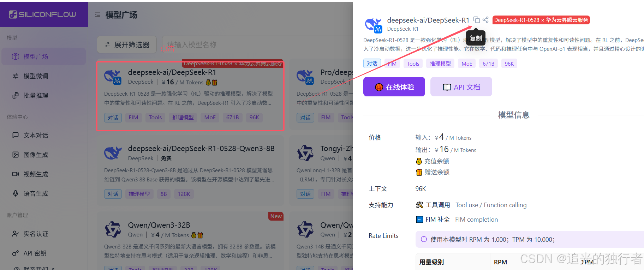Select 128K tag on DeepSeek-R1-0528-Qwen3-8B card
Image resolution: width=644 pixels, height=270 pixels.
click(184, 194)
